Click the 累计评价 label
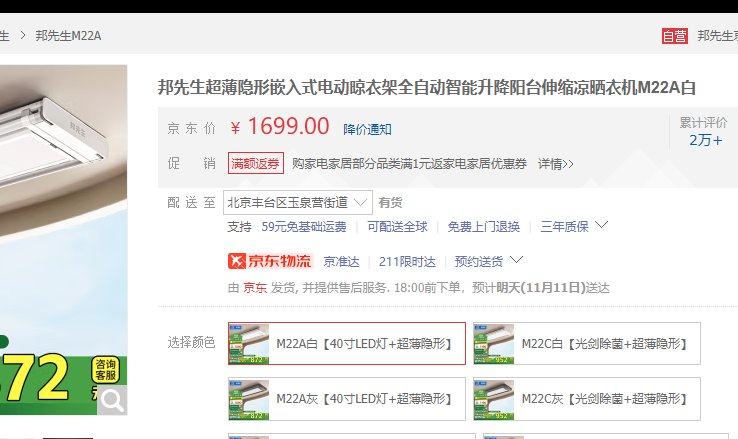Viewport: 738px width, 439px height. pos(703,123)
